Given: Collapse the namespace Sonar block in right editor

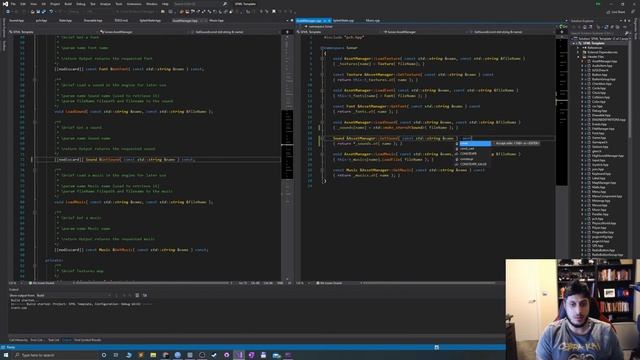Looking at the screenshot, I should (322, 48).
